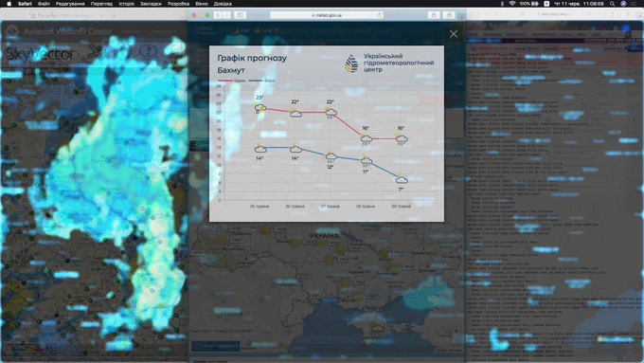The image size is (644, 363).
Task: Toggle the red День series in legend
Action: [232, 81]
